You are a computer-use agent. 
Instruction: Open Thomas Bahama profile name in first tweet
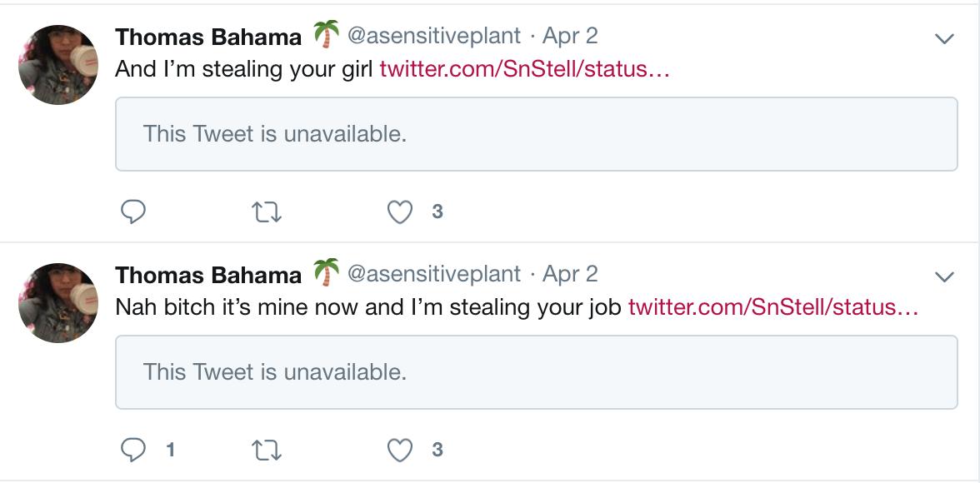[x=208, y=37]
